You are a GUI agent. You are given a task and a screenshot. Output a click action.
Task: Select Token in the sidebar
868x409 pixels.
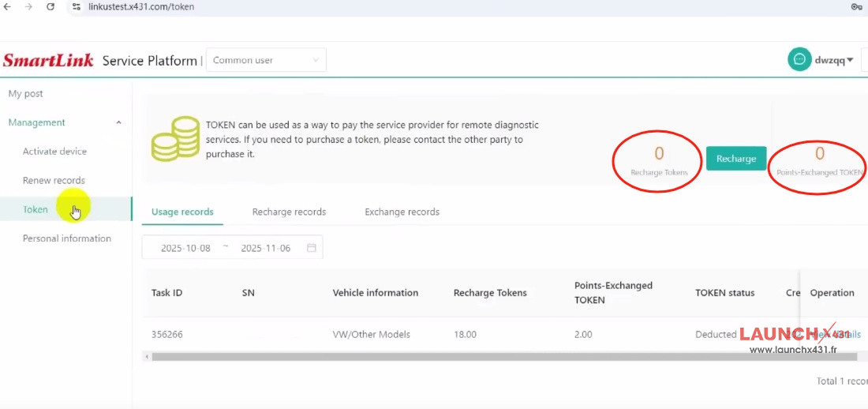tap(65, 209)
